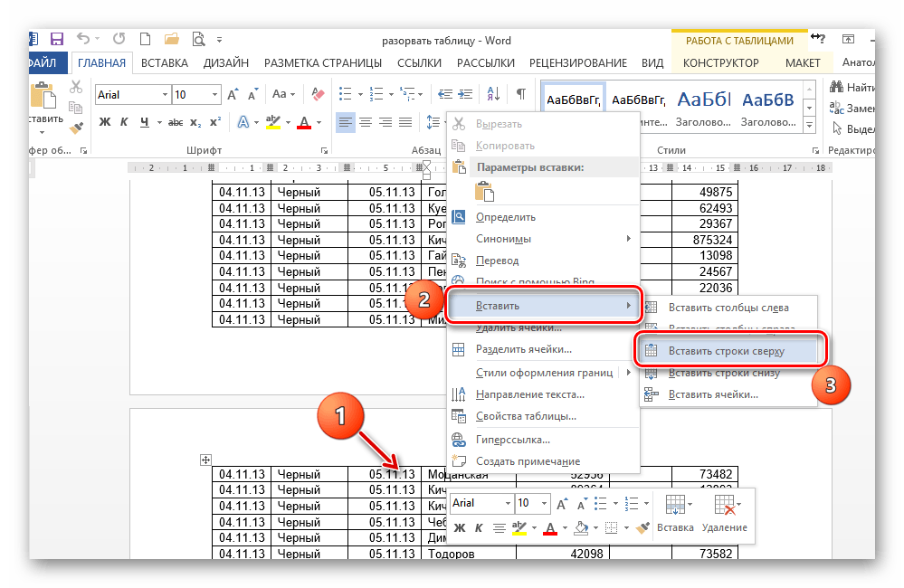Open a file using the folder icon
The width and height of the screenshot is (904, 588).
tap(171, 39)
